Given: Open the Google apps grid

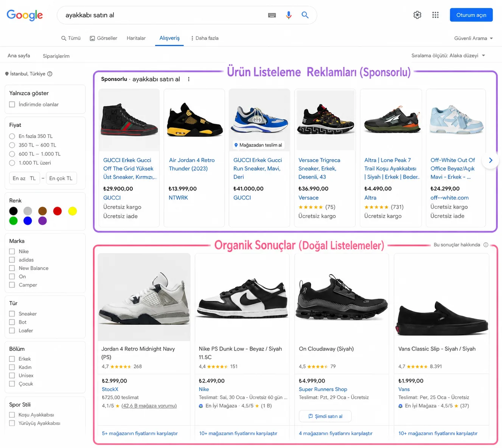Looking at the screenshot, I should tap(435, 15).
